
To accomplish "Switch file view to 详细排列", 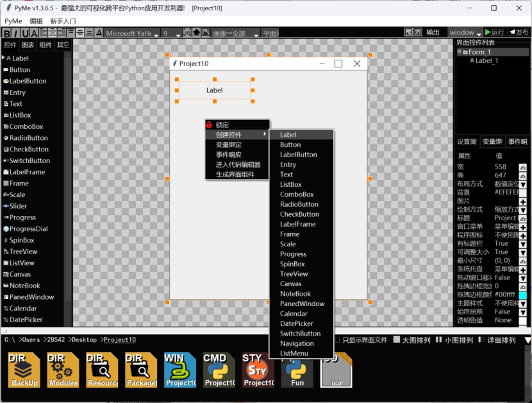I will (497, 340).
